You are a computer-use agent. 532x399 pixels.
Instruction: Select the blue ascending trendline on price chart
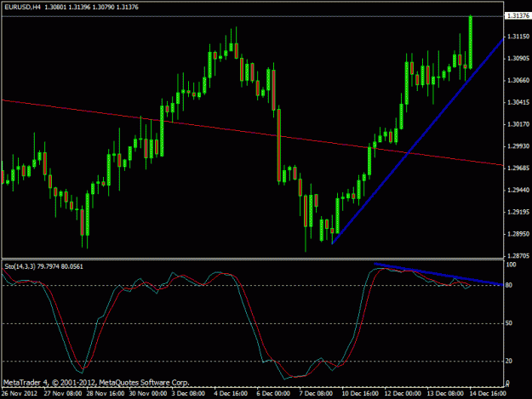click(x=417, y=142)
